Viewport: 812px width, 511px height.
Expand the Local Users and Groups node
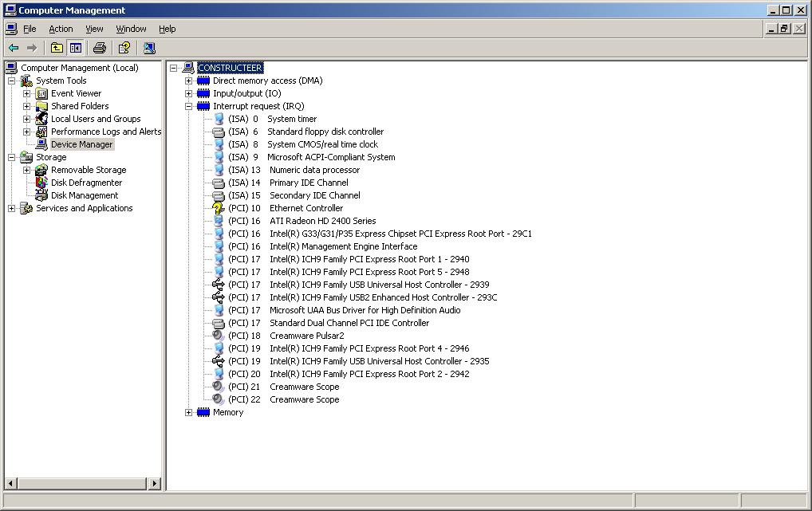coord(26,119)
